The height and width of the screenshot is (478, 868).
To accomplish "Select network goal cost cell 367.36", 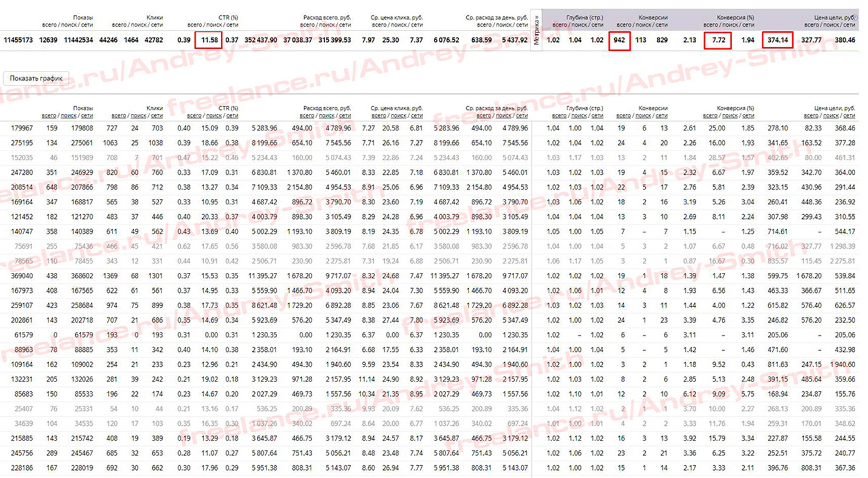I will [x=845, y=468].
